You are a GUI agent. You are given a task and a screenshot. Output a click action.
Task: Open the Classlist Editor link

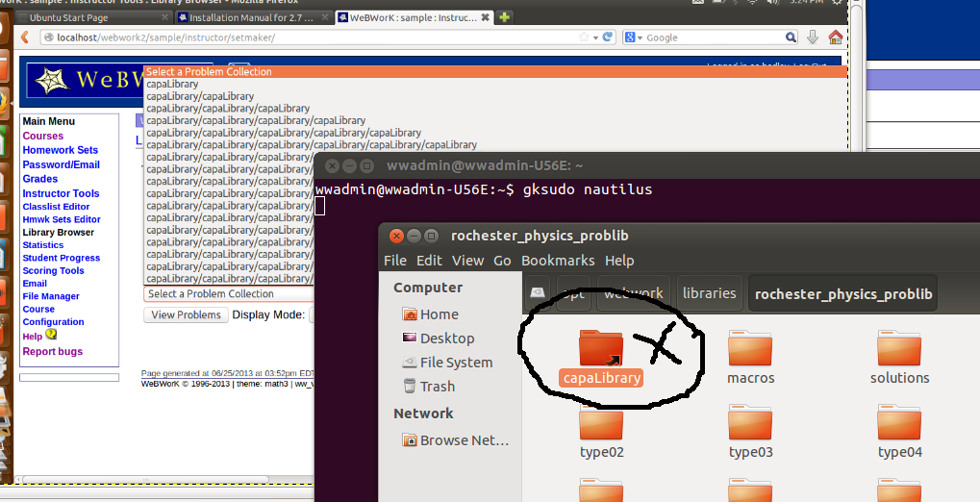56,207
